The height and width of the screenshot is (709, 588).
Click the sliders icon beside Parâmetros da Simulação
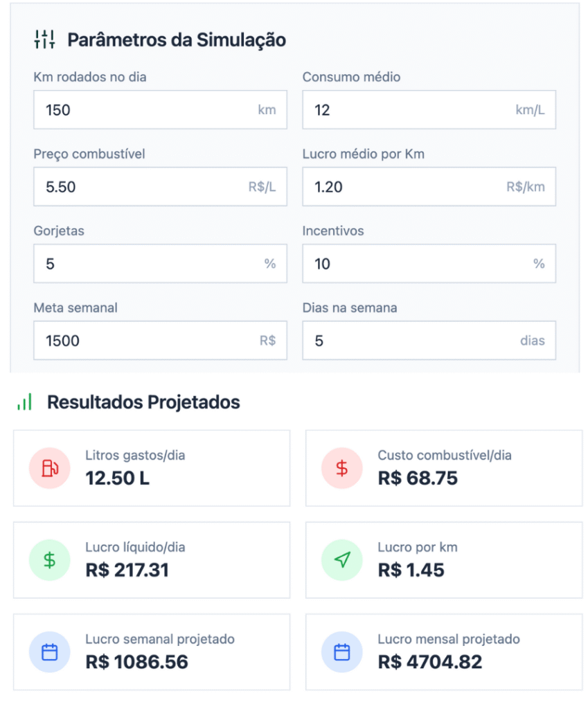[x=44, y=39]
